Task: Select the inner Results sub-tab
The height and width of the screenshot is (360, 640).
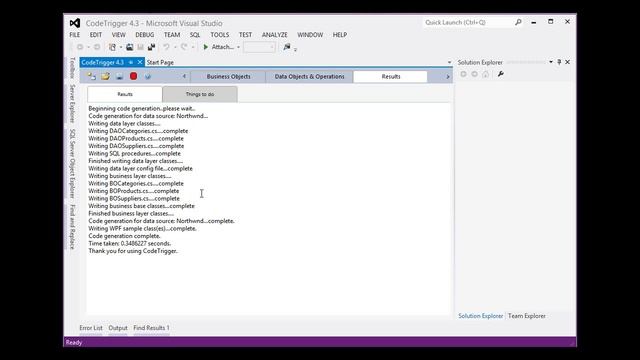Action: click(x=125, y=94)
